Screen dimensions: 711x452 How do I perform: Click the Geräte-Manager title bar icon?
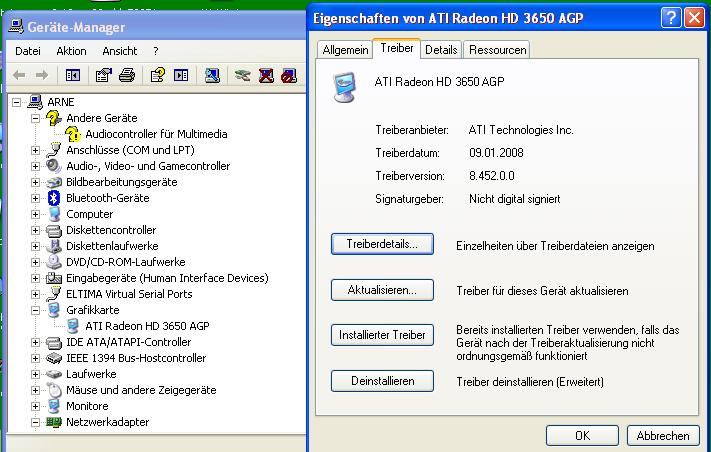[16, 27]
